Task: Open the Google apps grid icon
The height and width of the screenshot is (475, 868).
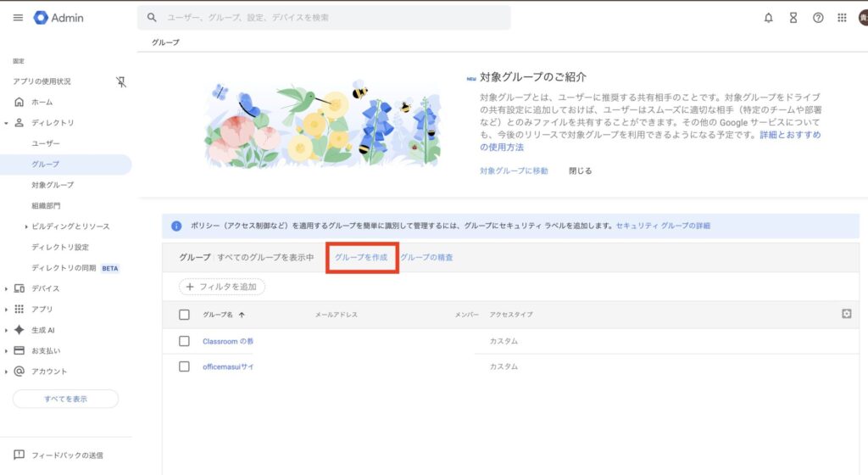Action: click(842, 18)
